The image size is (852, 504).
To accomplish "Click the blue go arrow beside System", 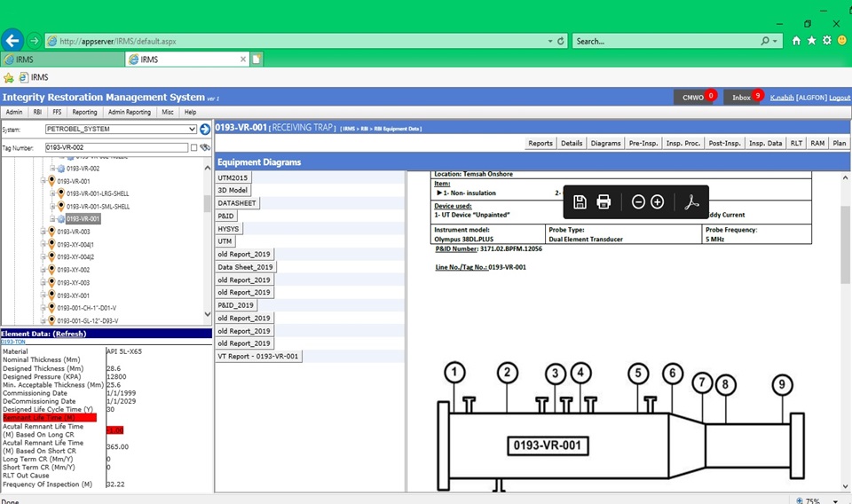I will coord(205,130).
